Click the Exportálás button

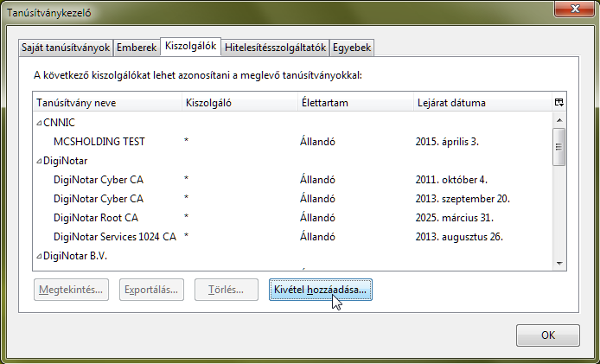pos(151,290)
